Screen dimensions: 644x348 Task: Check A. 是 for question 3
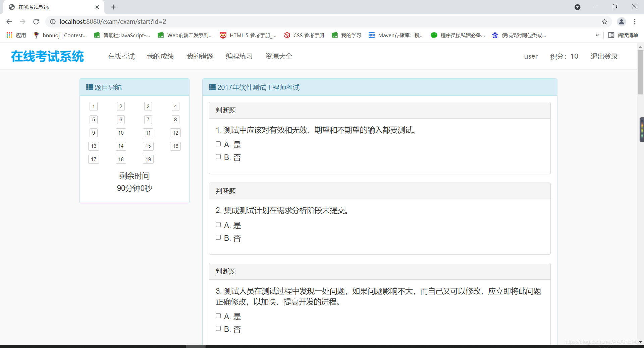[218, 316]
